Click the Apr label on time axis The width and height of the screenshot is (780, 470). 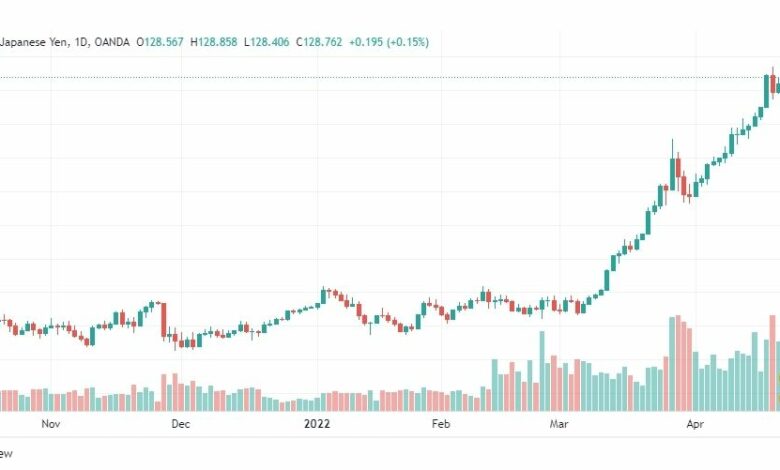click(x=695, y=424)
